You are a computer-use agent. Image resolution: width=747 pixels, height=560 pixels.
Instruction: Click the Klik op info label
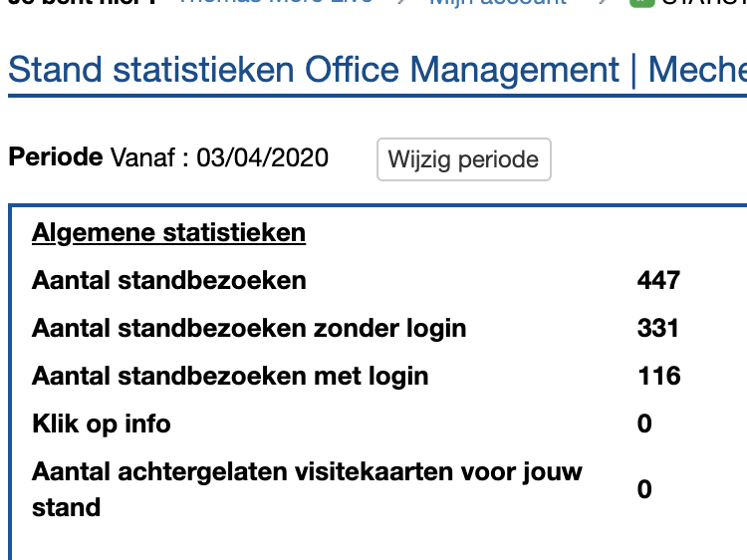pos(102,423)
